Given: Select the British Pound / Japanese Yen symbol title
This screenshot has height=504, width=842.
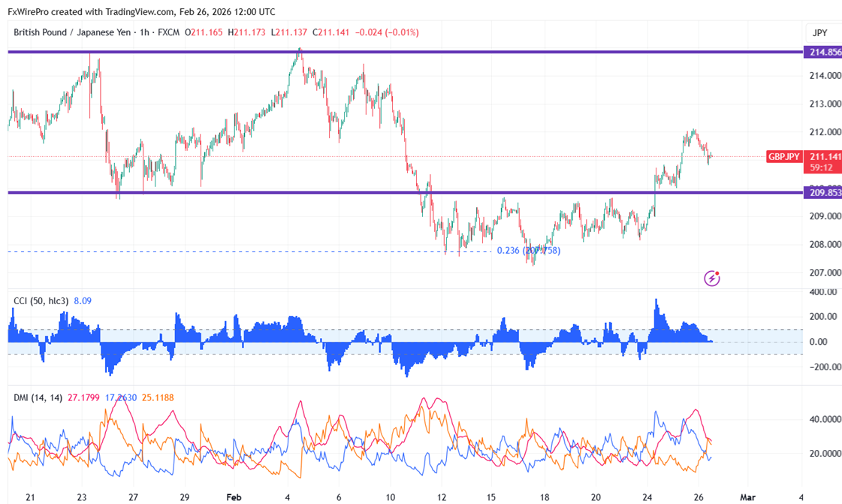Looking at the screenshot, I should (72, 32).
